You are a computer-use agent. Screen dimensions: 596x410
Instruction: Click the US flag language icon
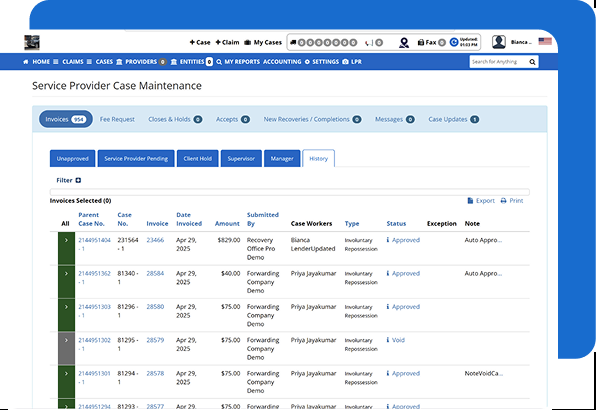tap(545, 41)
